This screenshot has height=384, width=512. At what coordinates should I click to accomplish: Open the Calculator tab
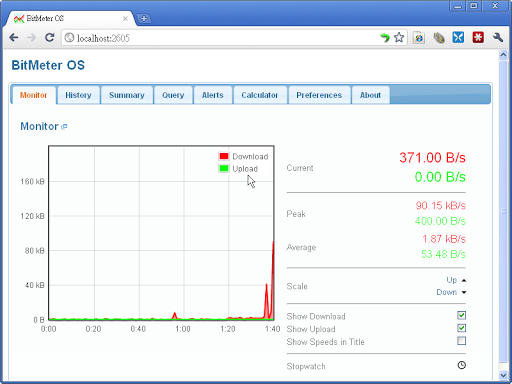coord(260,95)
